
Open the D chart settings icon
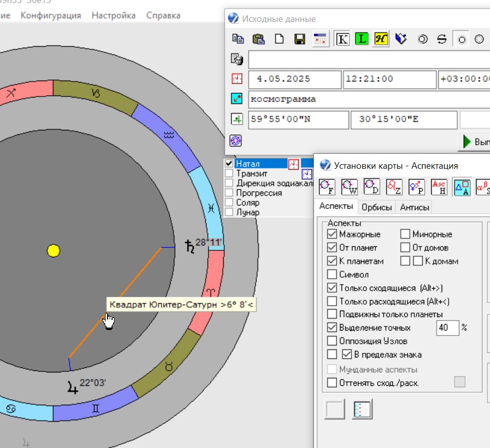coord(372,187)
